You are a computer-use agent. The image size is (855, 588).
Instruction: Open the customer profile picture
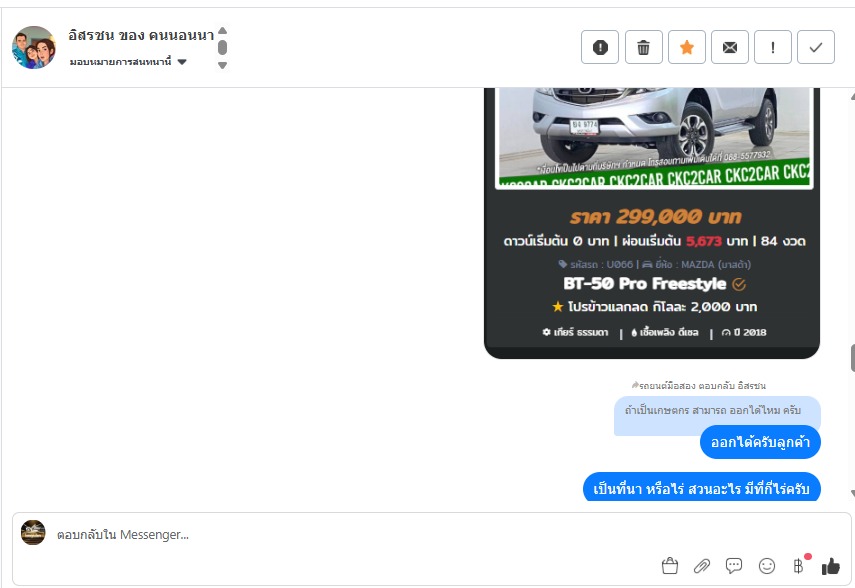pyautogui.click(x=34, y=47)
